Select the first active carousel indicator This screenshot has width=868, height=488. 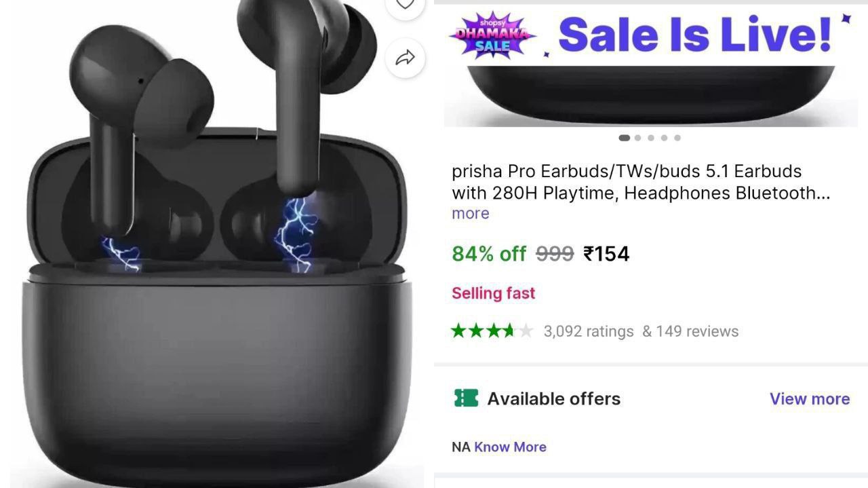624,138
